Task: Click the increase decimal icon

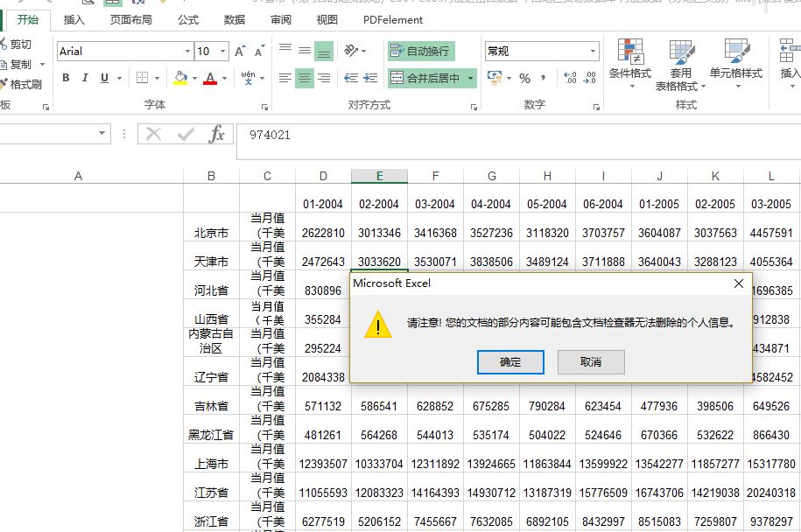Action: 570,78
